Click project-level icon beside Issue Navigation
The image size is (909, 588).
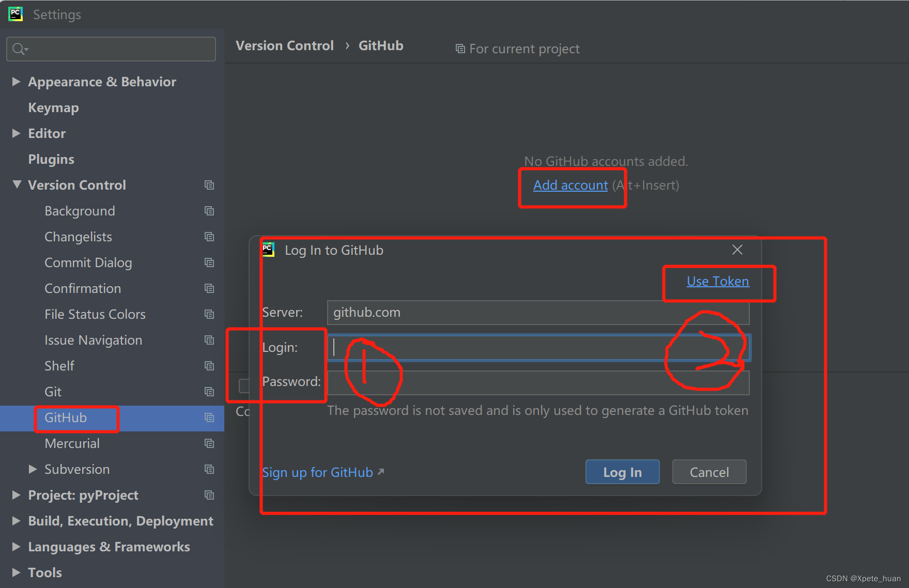point(209,340)
